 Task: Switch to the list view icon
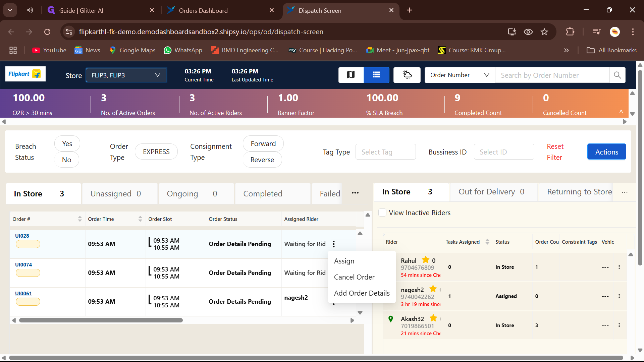pos(376,75)
